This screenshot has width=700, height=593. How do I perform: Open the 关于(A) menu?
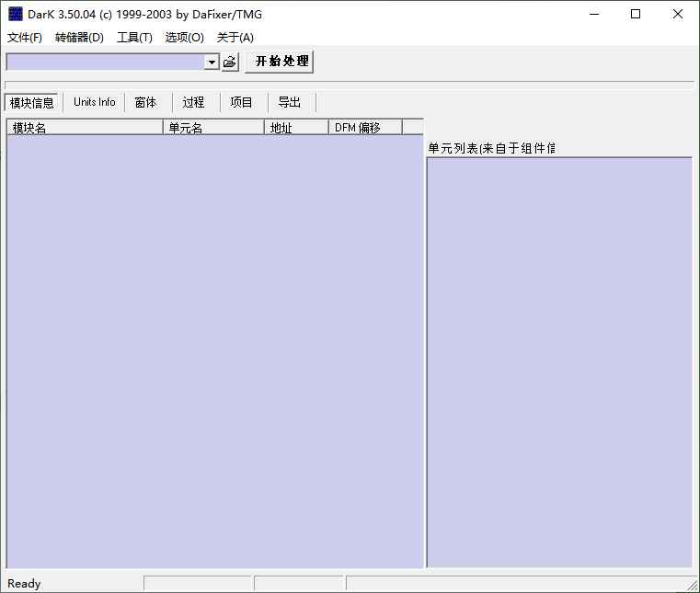click(x=235, y=38)
